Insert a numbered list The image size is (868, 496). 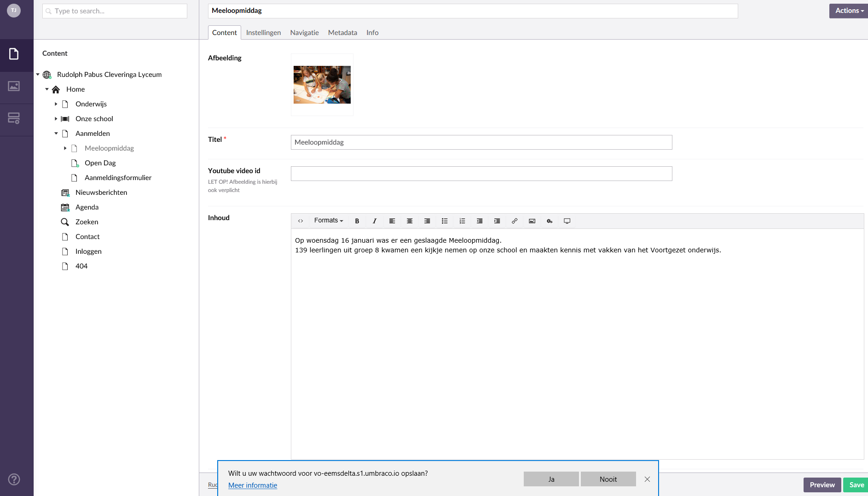(x=462, y=221)
